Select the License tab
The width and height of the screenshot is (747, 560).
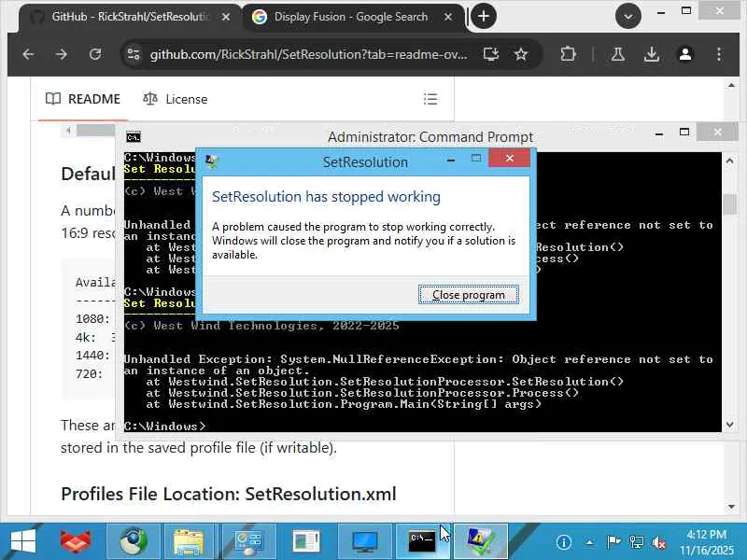coord(176,99)
